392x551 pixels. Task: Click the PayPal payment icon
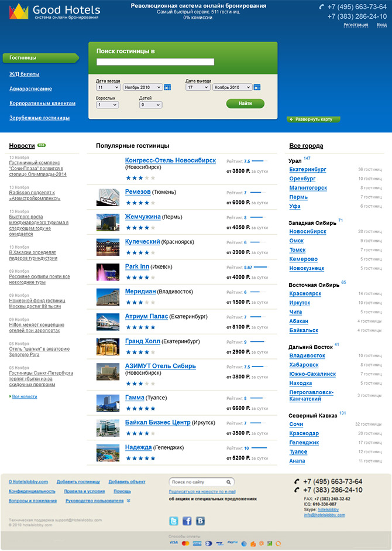[232, 543]
